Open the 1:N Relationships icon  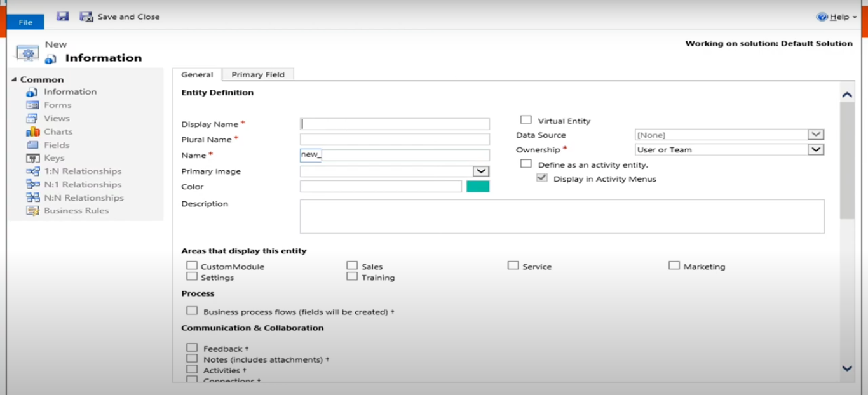click(x=32, y=171)
